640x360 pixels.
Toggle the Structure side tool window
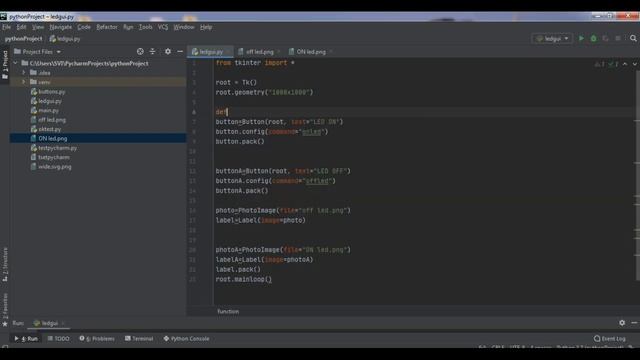[5, 264]
